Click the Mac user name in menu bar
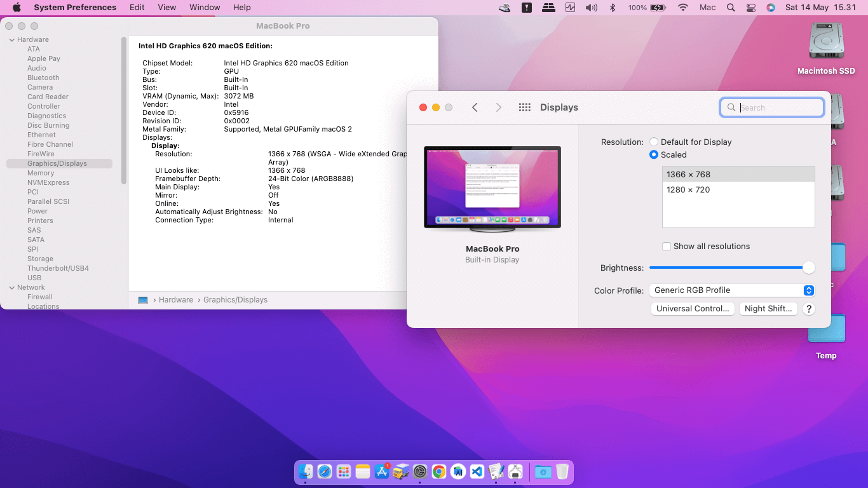Viewport: 868px width, 488px height. pyautogui.click(x=707, y=8)
